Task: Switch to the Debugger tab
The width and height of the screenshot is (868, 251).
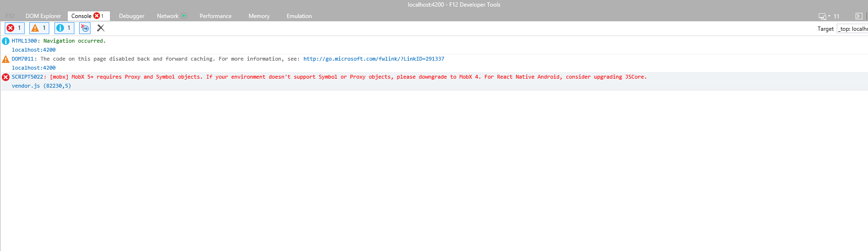Action: click(132, 16)
